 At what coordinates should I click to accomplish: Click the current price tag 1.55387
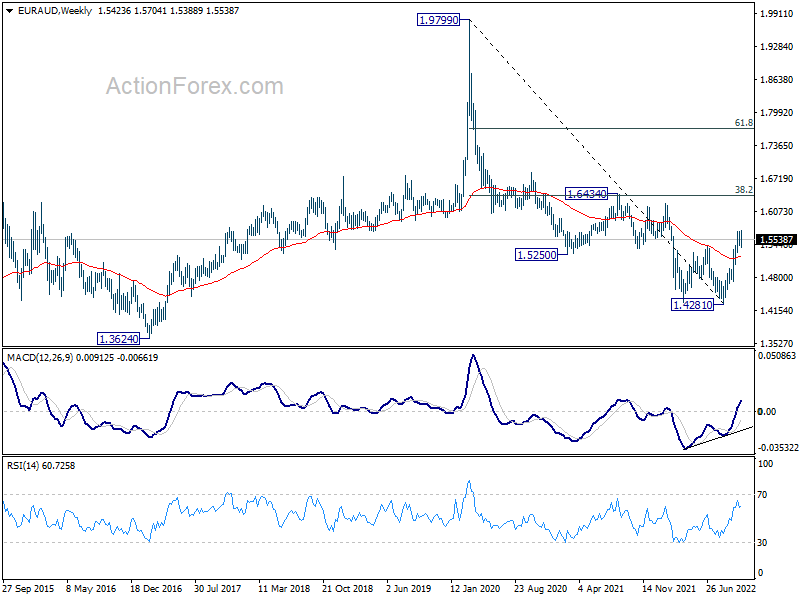776,240
